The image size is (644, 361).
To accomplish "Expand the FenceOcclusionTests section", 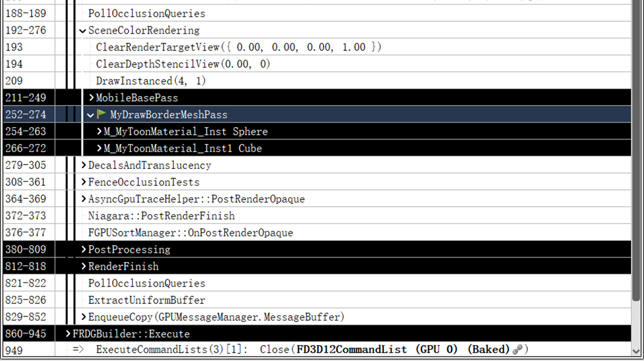I will coord(83,182).
